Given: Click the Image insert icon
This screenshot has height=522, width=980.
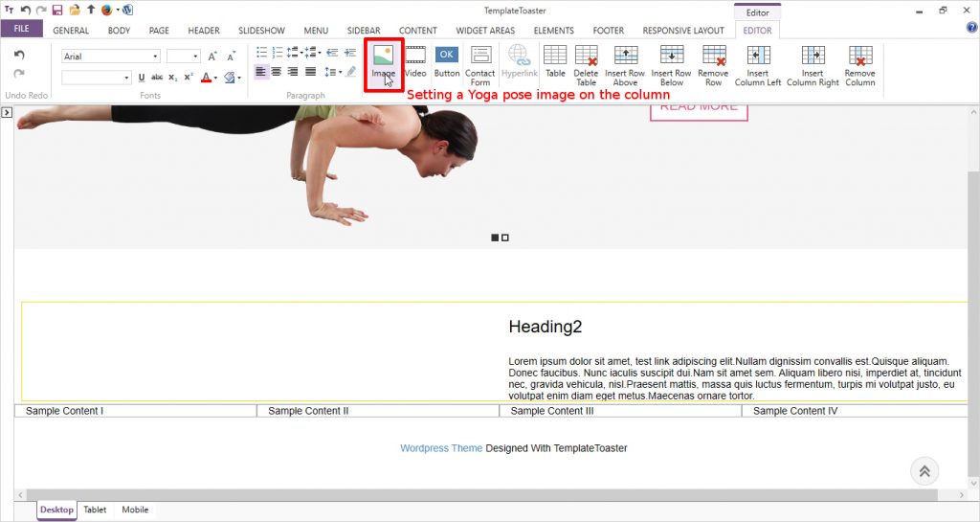Looking at the screenshot, I should [x=383, y=59].
